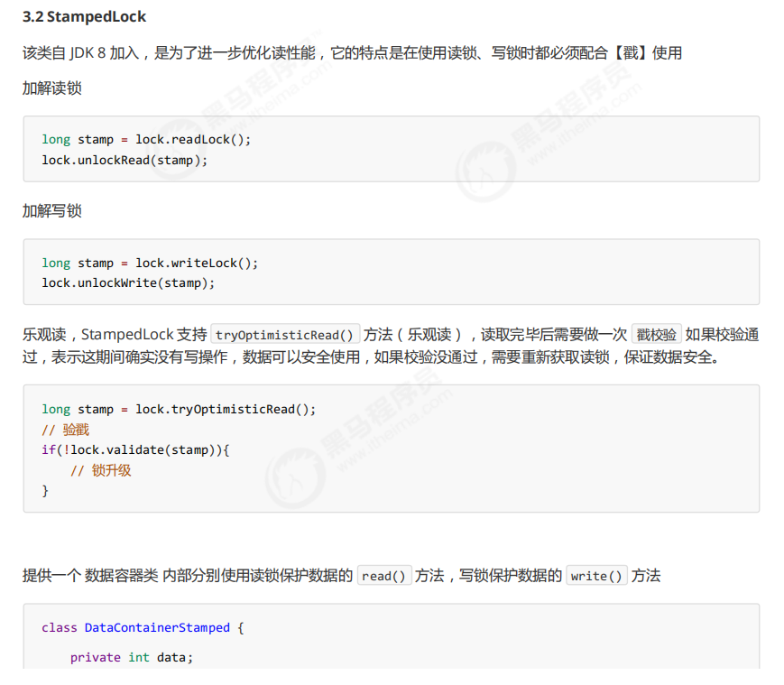Click the "加解写锁" subheading text

pyautogui.click(x=52, y=211)
